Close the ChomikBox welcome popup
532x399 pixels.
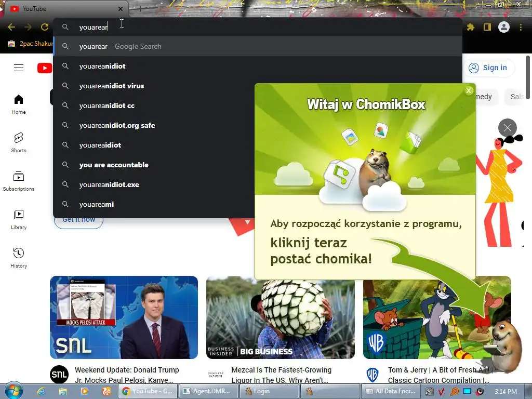469,90
